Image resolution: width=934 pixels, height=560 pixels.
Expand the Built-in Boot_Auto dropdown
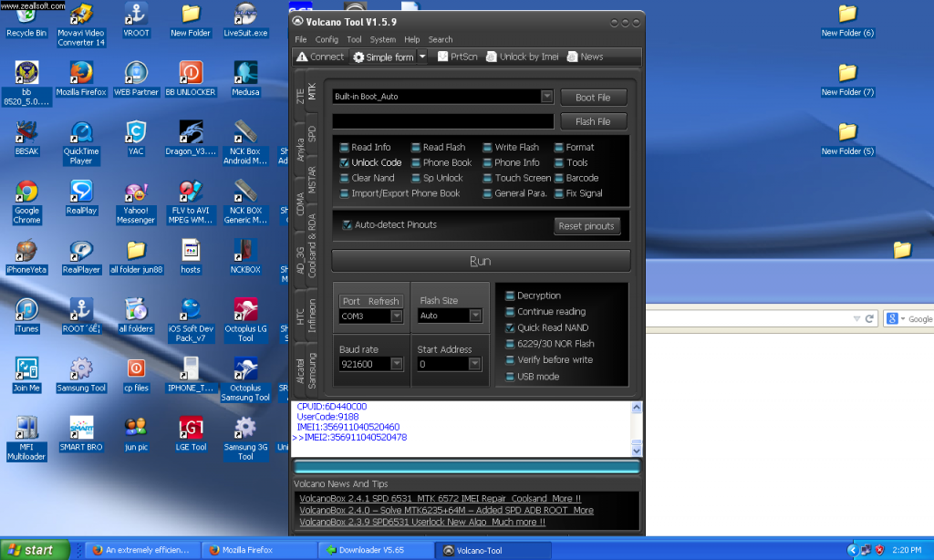[546, 97]
